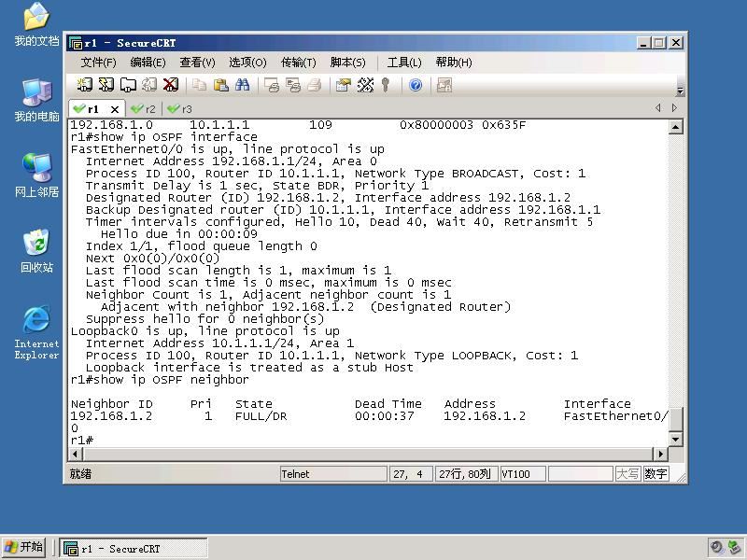Click 'Loopback0 is up' output line

click(x=204, y=331)
